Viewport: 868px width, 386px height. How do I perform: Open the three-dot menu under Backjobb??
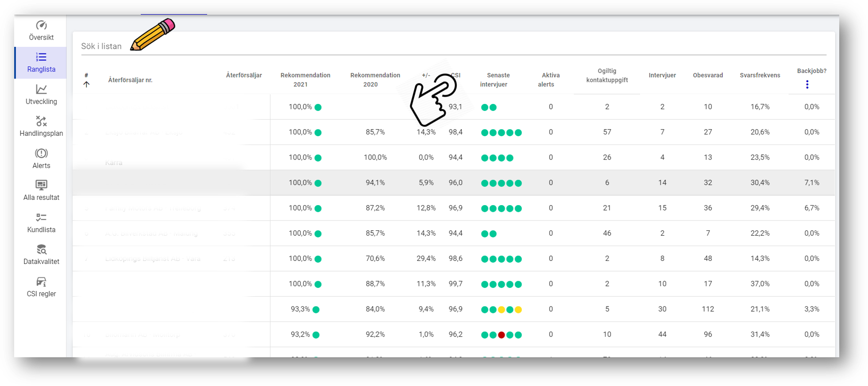807,84
